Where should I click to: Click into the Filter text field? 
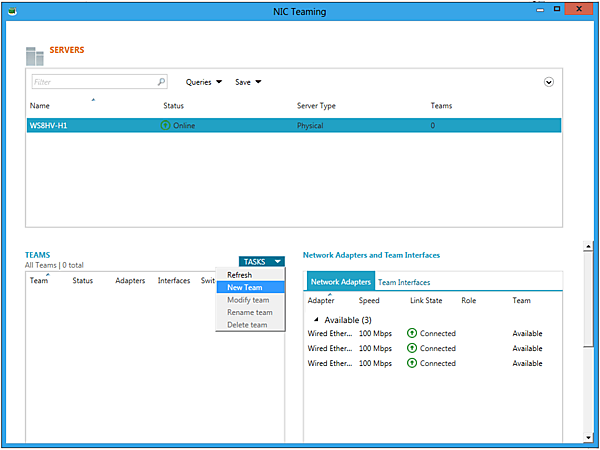coord(92,82)
